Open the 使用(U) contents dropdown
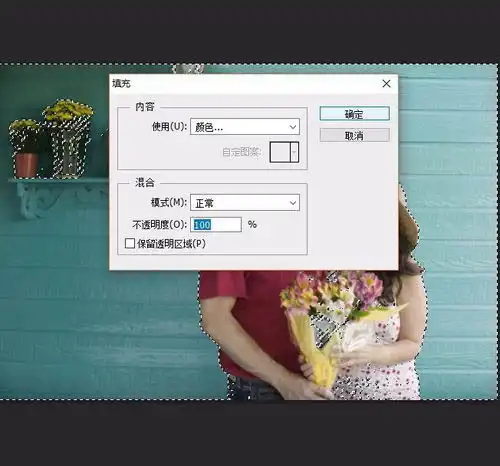This screenshot has width=500, height=466. [x=245, y=127]
